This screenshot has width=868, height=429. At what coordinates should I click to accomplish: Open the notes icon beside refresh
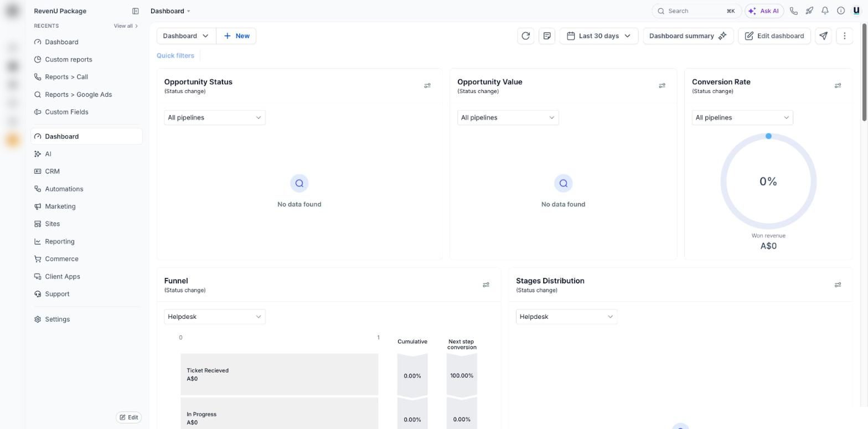(547, 36)
